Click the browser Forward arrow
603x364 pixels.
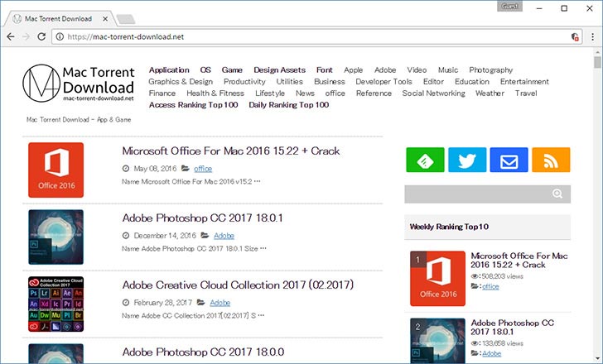coord(27,37)
